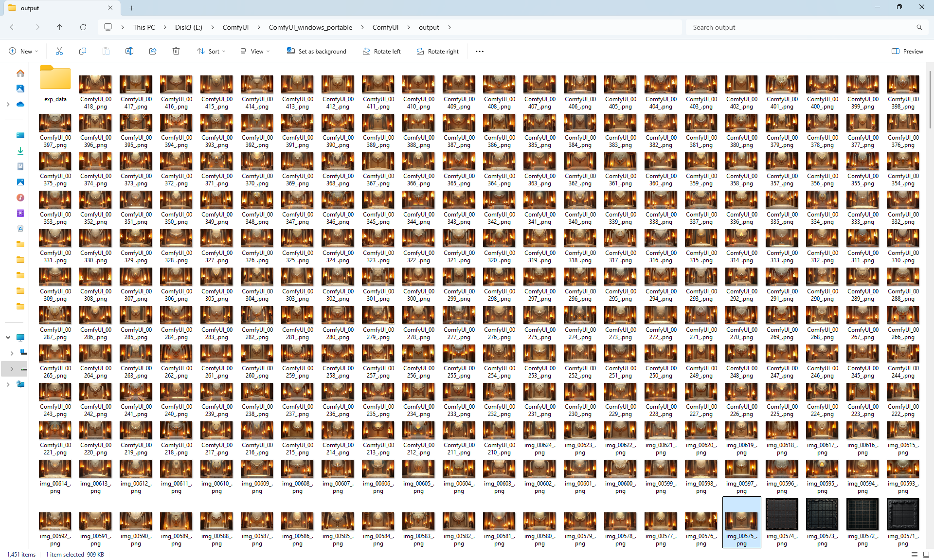
Task: Click Set as background button
Action: click(317, 51)
